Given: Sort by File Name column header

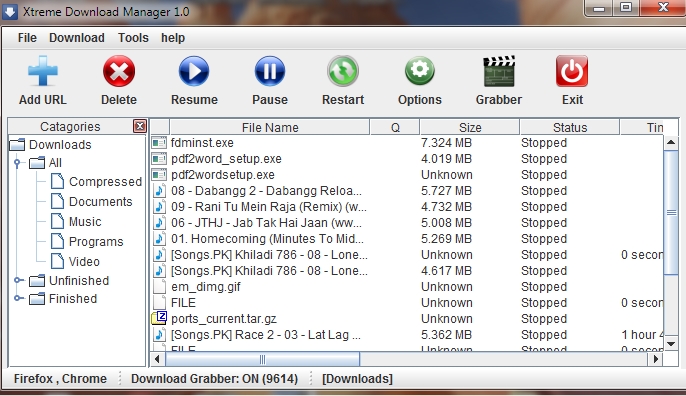Looking at the screenshot, I should tap(270, 127).
